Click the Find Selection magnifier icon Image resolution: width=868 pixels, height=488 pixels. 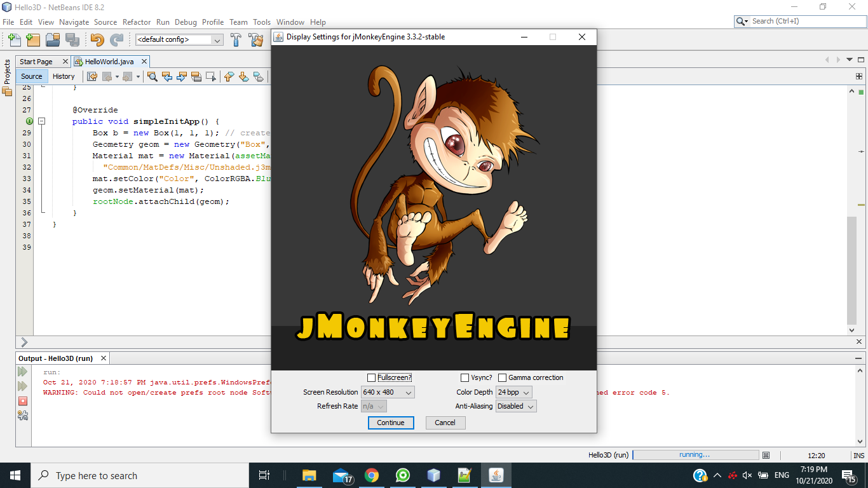pyautogui.click(x=153, y=76)
